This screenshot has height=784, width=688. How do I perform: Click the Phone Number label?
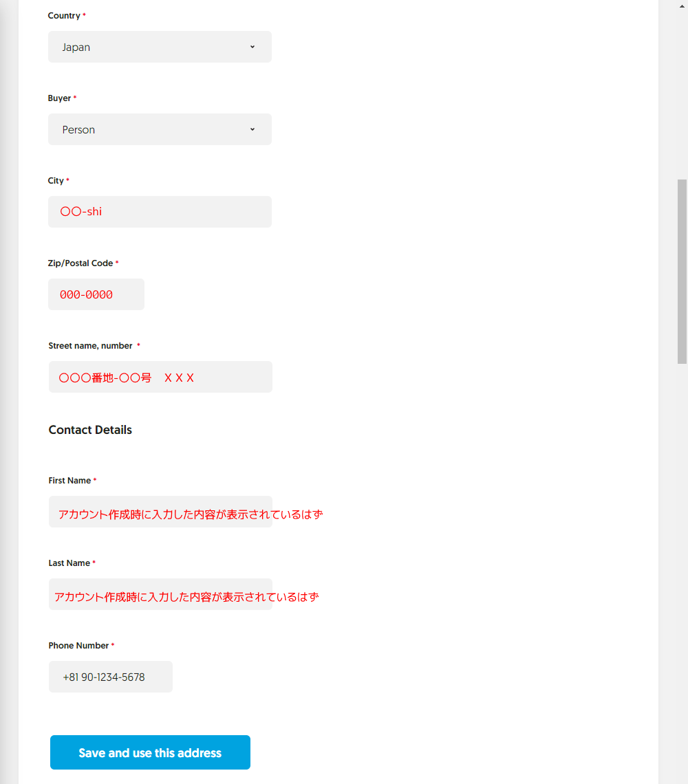pos(78,646)
